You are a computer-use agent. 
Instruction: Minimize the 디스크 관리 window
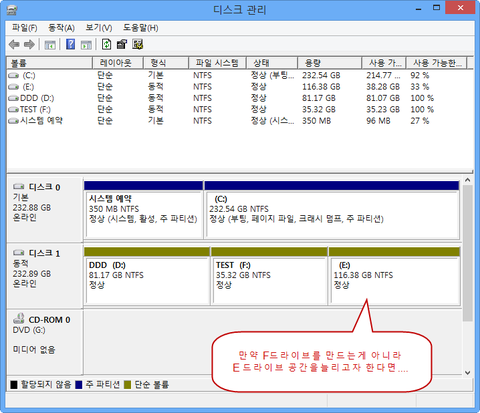419,8
